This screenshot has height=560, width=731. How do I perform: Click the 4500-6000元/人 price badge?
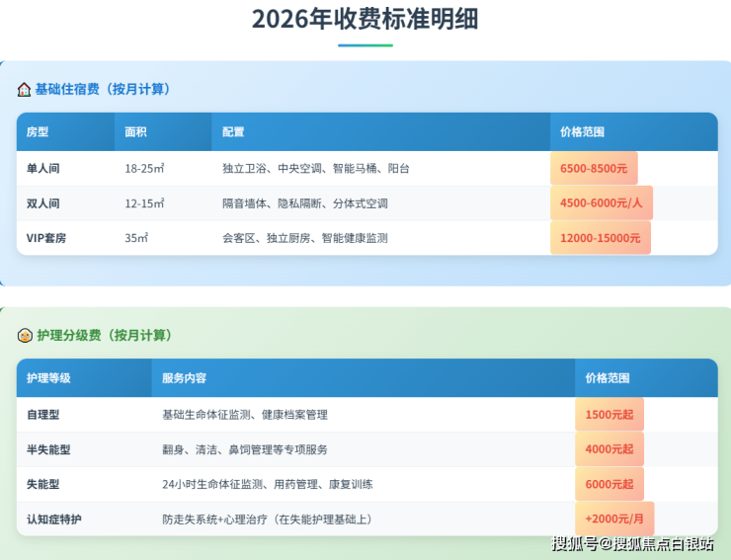pyautogui.click(x=601, y=203)
